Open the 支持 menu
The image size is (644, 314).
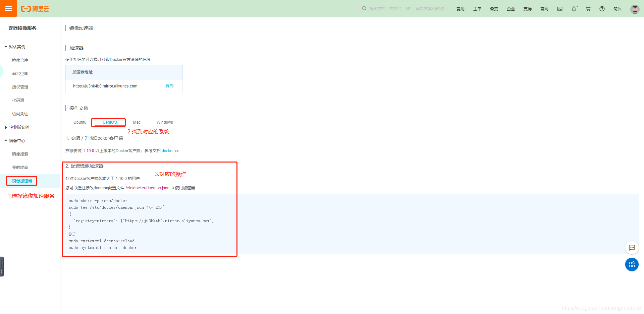(528, 9)
